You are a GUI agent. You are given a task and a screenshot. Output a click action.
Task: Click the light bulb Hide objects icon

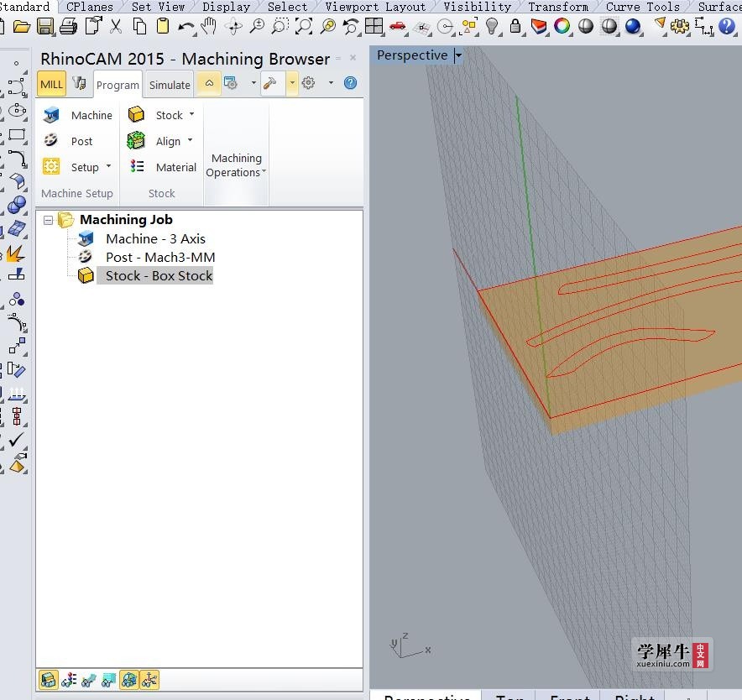(492, 27)
